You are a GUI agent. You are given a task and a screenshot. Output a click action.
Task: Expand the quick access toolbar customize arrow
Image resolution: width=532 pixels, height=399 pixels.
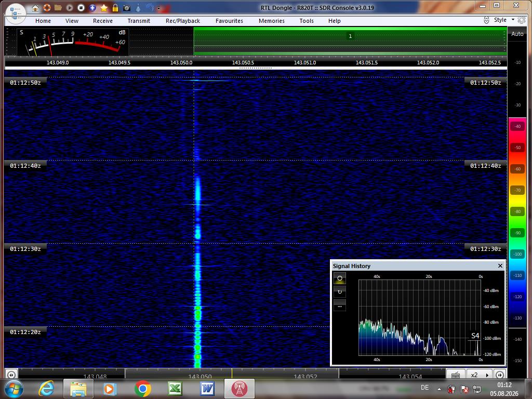tap(159, 8)
